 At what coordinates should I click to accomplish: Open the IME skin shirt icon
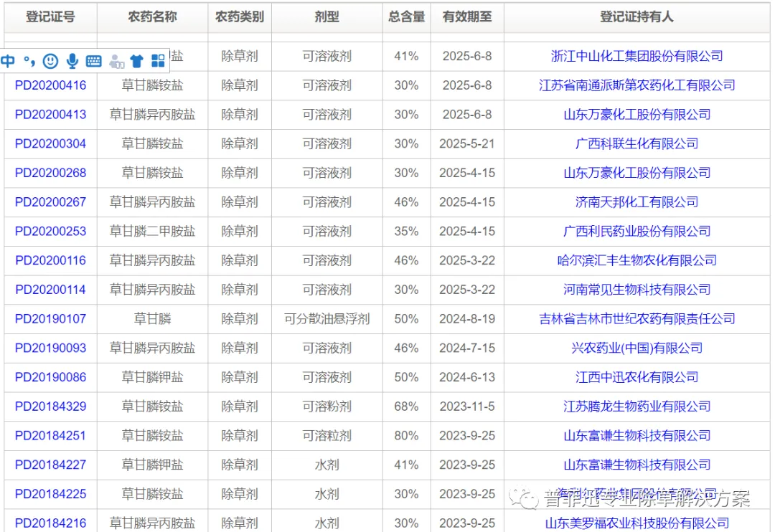137,61
